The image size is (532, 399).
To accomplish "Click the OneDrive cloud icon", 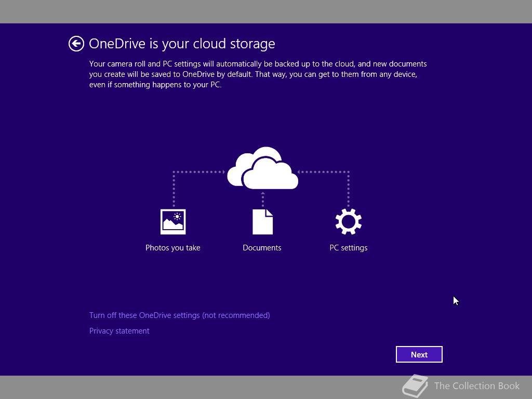I will pos(262,168).
